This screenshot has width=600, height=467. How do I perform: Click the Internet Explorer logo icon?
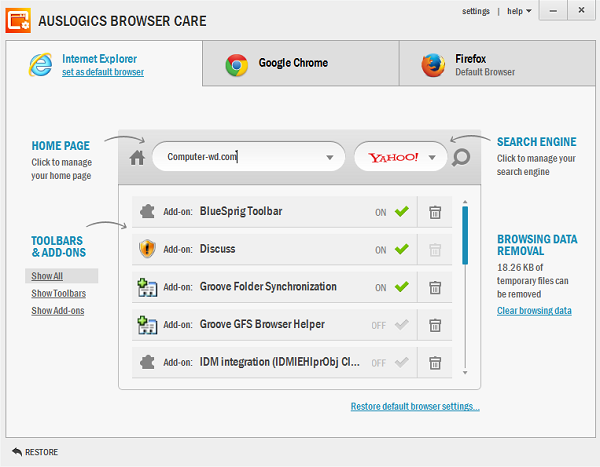coord(41,65)
